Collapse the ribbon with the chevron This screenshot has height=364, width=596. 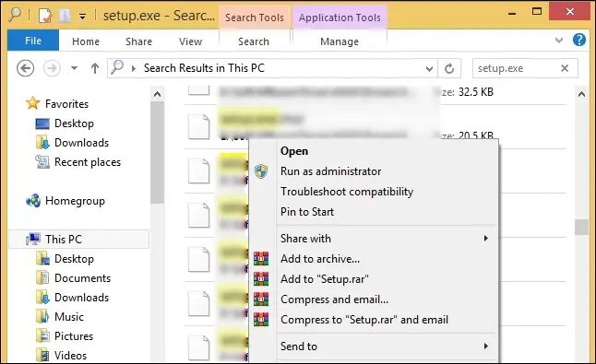click(x=559, y=40)
